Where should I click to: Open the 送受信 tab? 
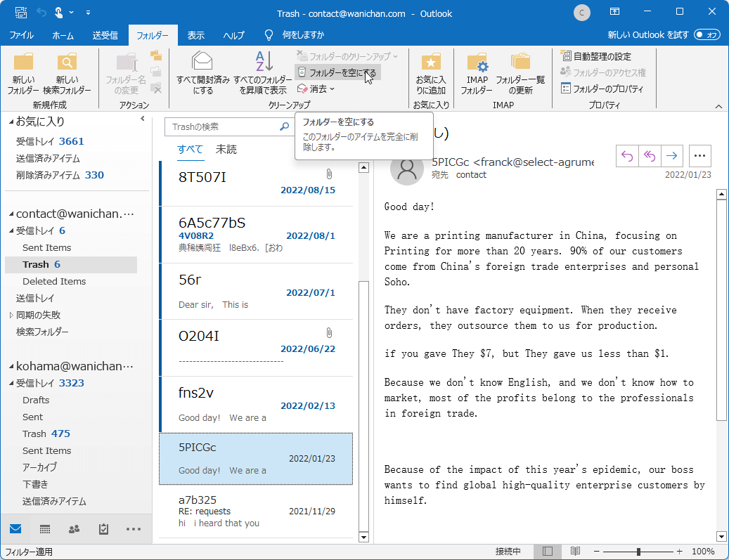[x=105, y=35]
